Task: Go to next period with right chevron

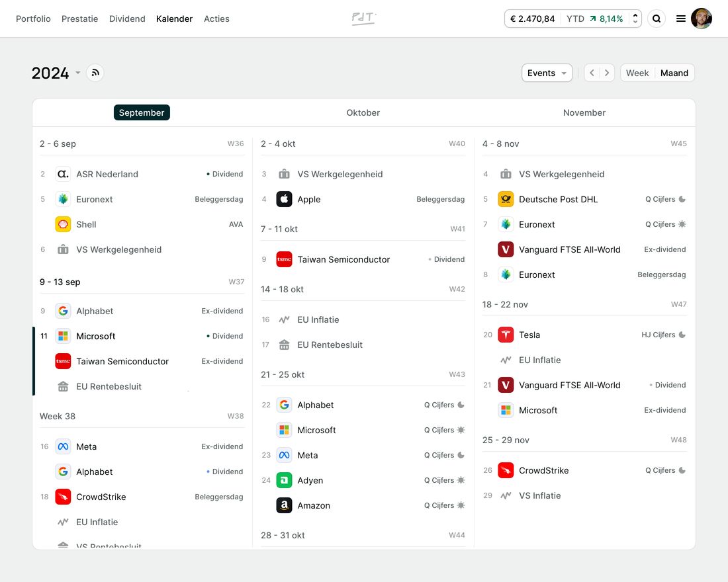Action: (x=607, y=73)
